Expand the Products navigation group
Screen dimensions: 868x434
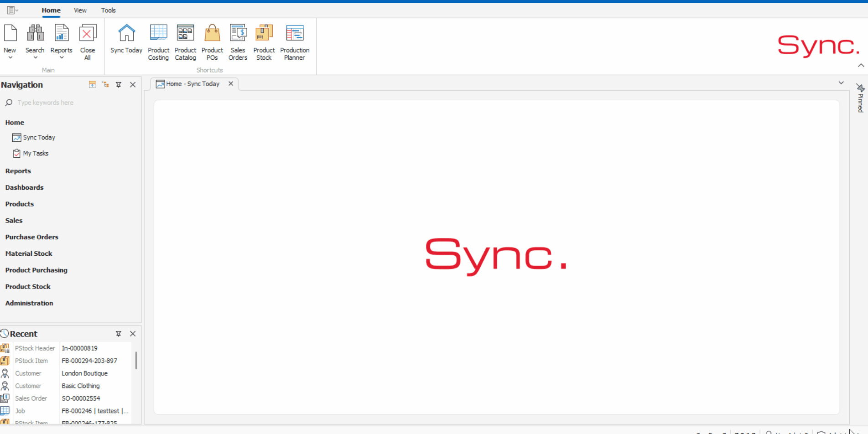click(x=20, y=204)
